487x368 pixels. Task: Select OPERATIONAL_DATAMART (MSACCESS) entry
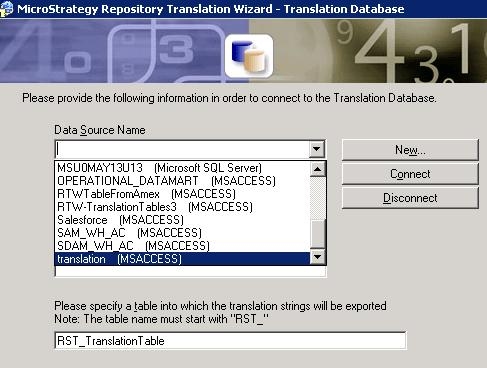(x=182, y=181)
